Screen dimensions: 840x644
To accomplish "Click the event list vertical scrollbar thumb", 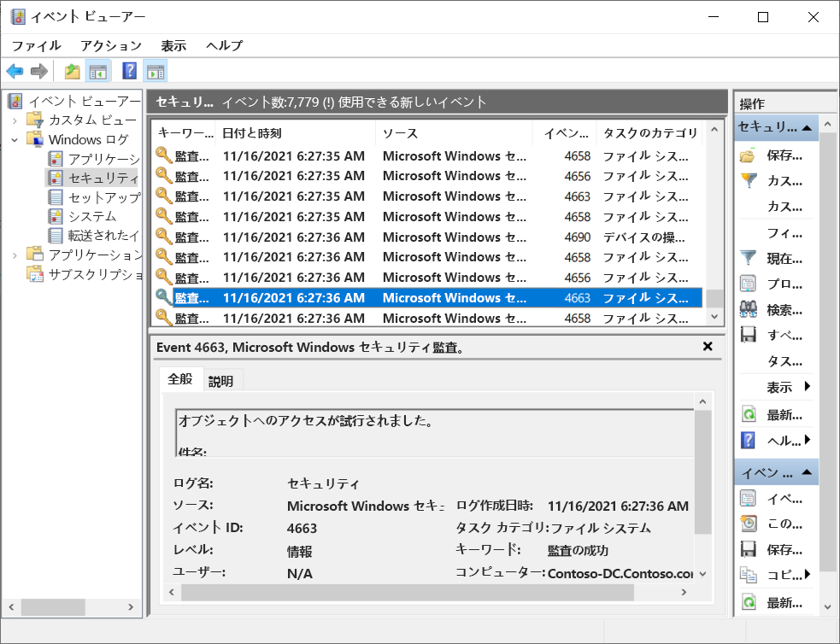I will click(714, 298).
